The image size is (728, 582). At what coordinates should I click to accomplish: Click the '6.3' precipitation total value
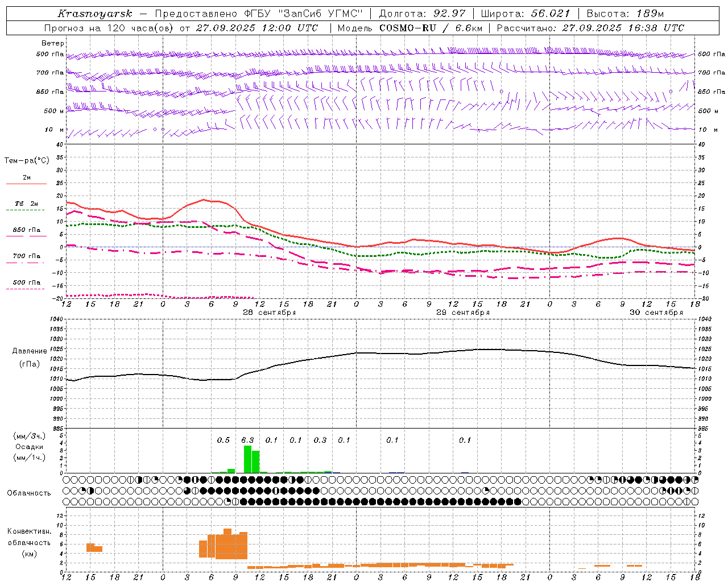click(247, 440)
